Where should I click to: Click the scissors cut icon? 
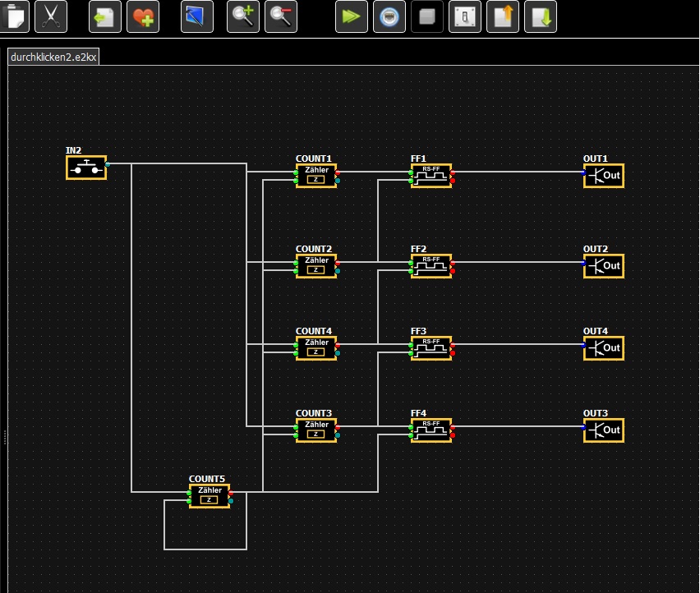(x=51, y=16)
